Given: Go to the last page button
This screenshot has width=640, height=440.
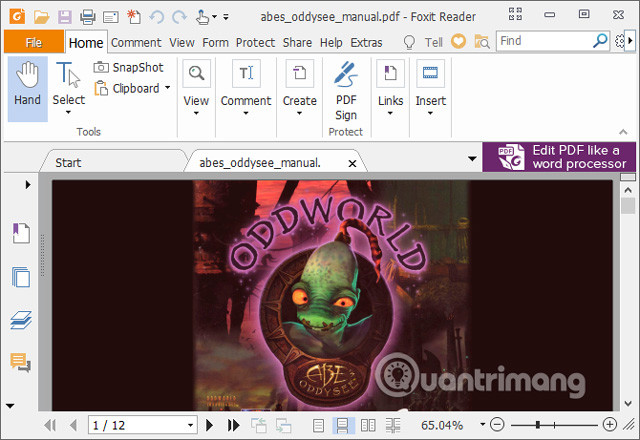Looking at the screenshot, I should click(x=233, y=425).
